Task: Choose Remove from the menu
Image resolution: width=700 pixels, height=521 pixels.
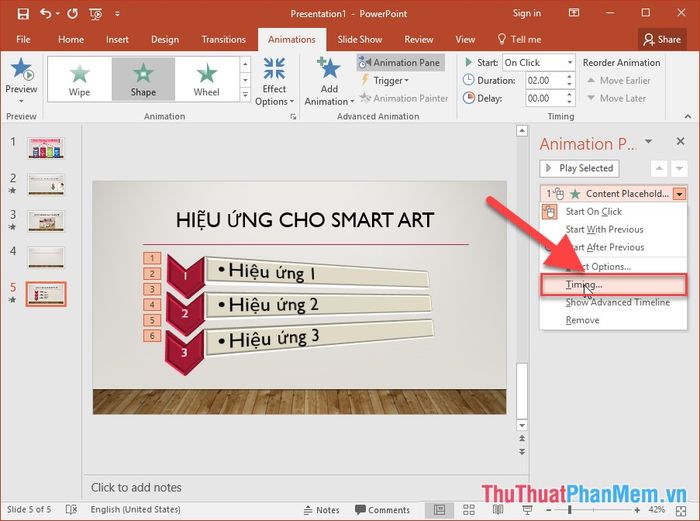Action: pos(613,320)
